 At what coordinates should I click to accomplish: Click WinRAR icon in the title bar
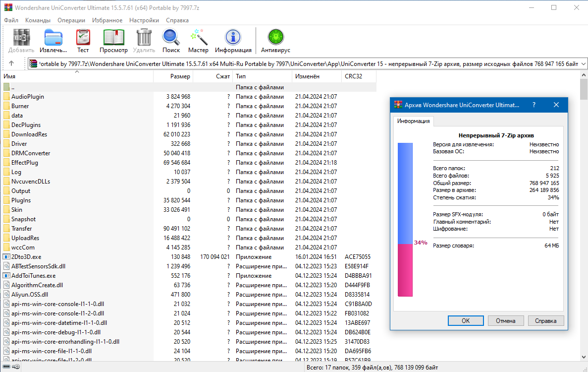[x=8, y=7]
